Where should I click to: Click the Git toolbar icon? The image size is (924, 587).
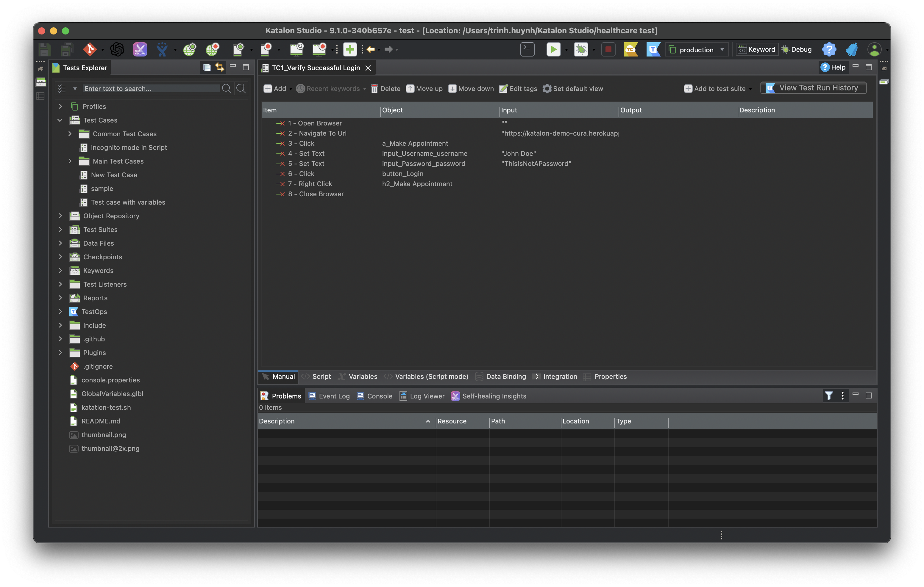click(90, 49)
